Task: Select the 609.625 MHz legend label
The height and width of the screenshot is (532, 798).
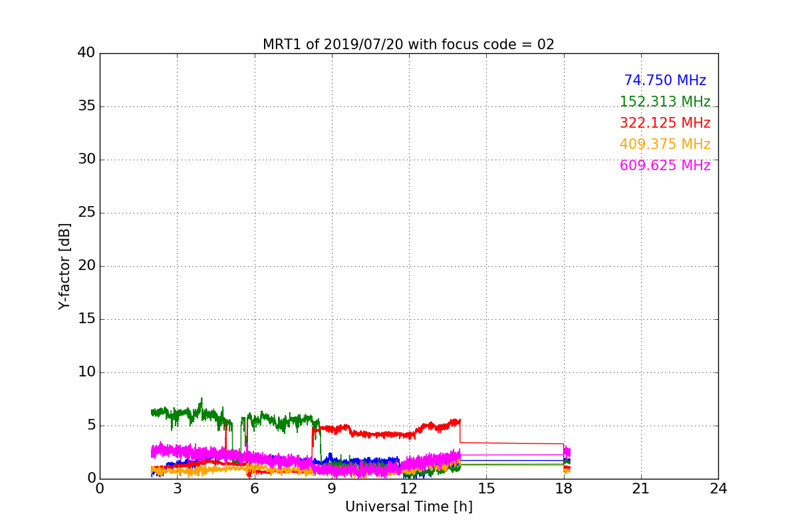Action: pos(665,166)
